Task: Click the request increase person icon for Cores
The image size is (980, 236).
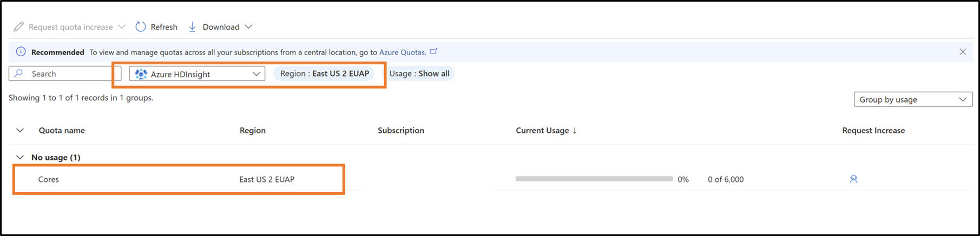Action: coord(853,179)
